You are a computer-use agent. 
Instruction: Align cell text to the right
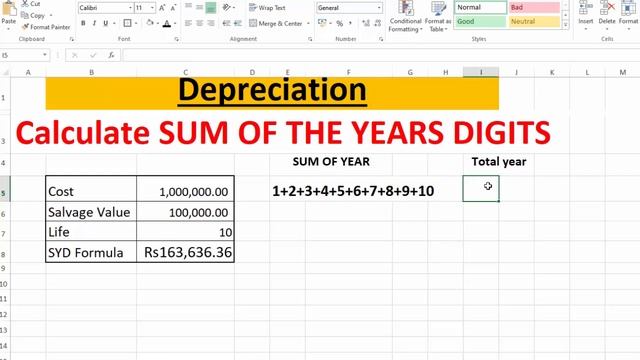point(211,23)
